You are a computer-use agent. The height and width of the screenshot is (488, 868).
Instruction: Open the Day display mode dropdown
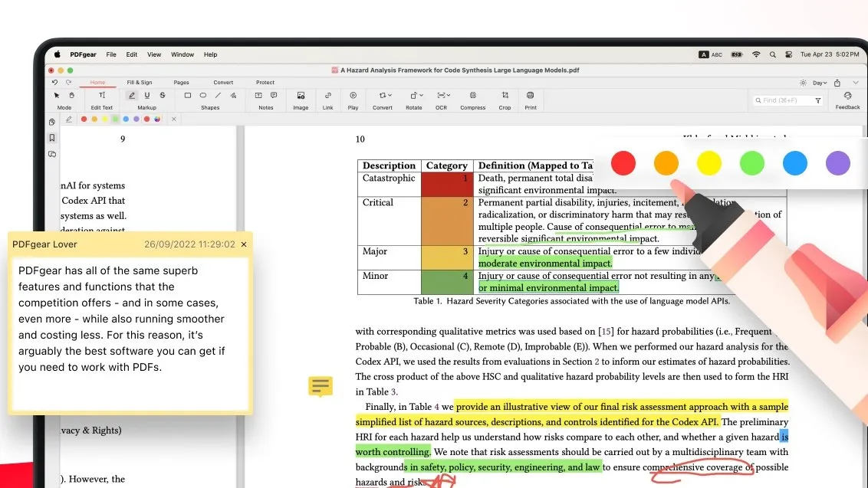[820, 83]
